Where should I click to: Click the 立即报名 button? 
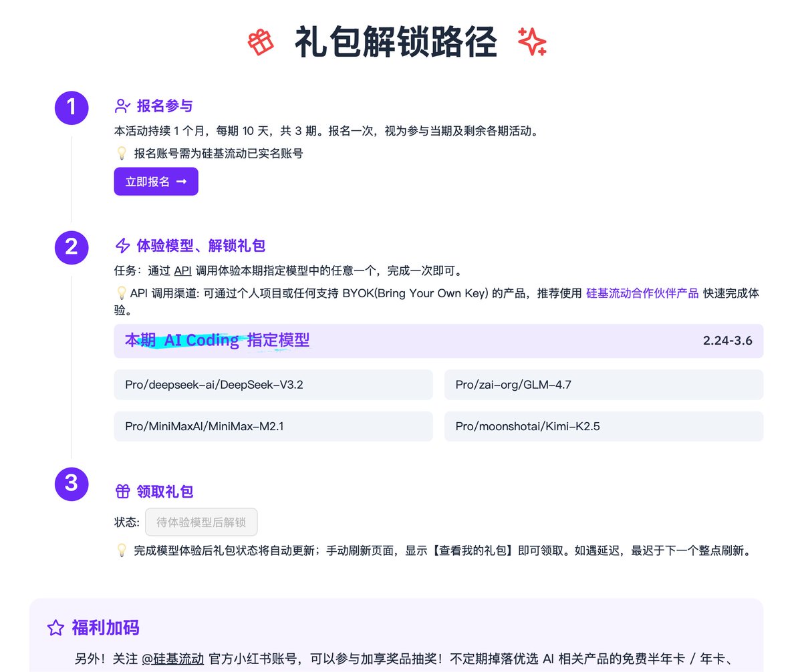pyautogui.click(x=156, y=182)
